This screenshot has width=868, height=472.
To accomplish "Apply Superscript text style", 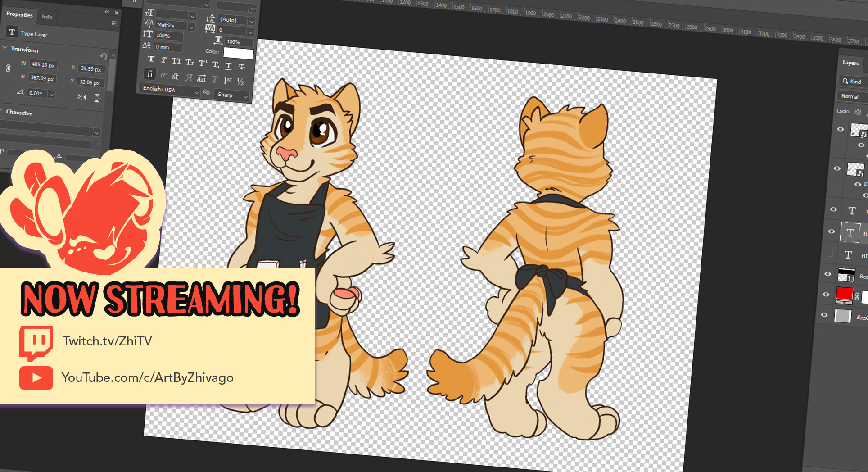I will point(203,63).
